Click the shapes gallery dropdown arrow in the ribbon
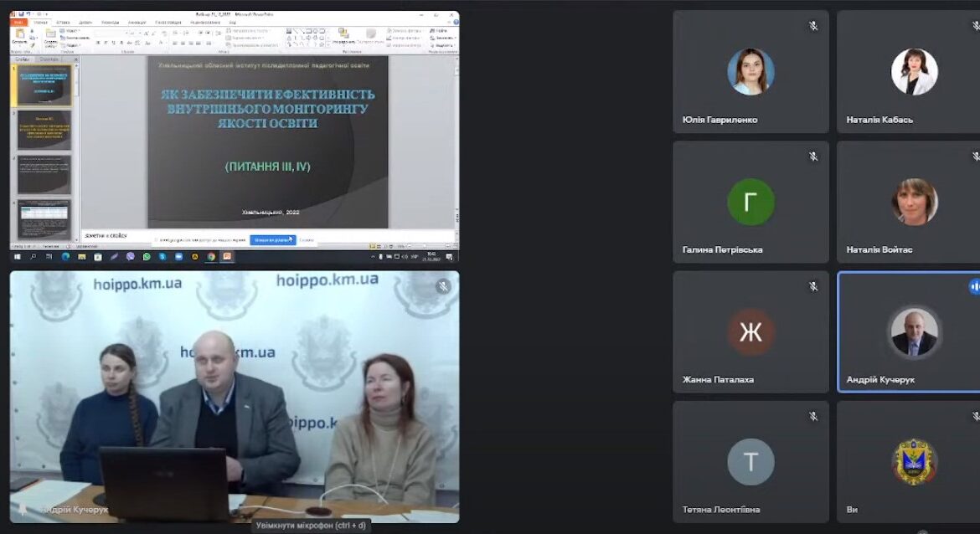 329,44
